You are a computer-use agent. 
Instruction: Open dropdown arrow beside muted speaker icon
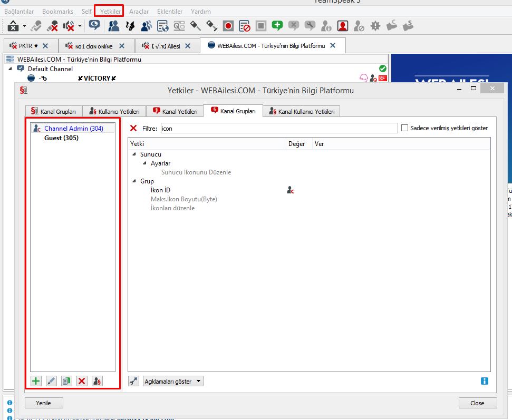pos(80,26)
